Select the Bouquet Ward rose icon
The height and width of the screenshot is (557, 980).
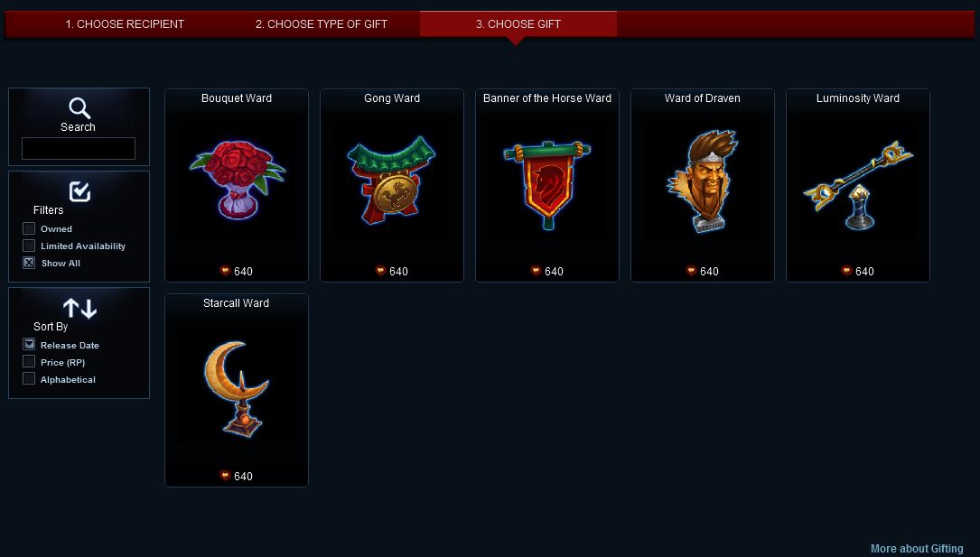coord(237,180)
